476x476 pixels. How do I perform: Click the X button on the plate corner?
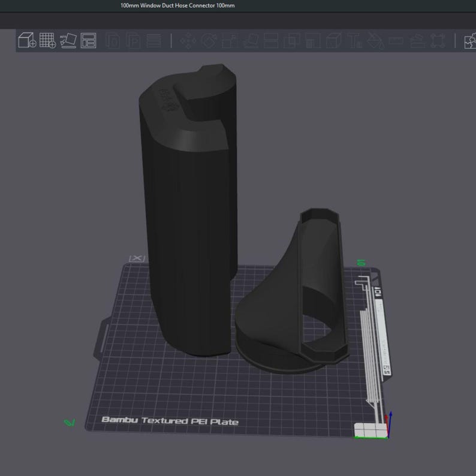137,258
